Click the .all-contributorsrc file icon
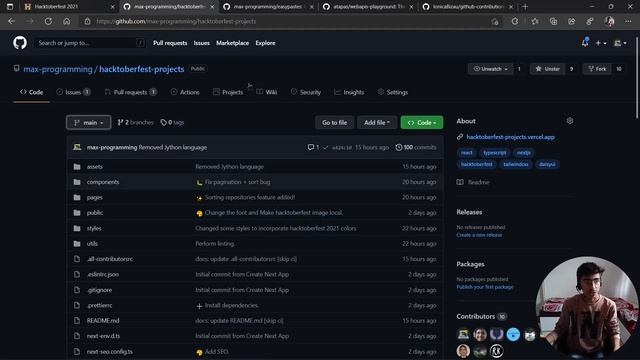This screenshot has height=360, width=640. [x=77, y=259]
